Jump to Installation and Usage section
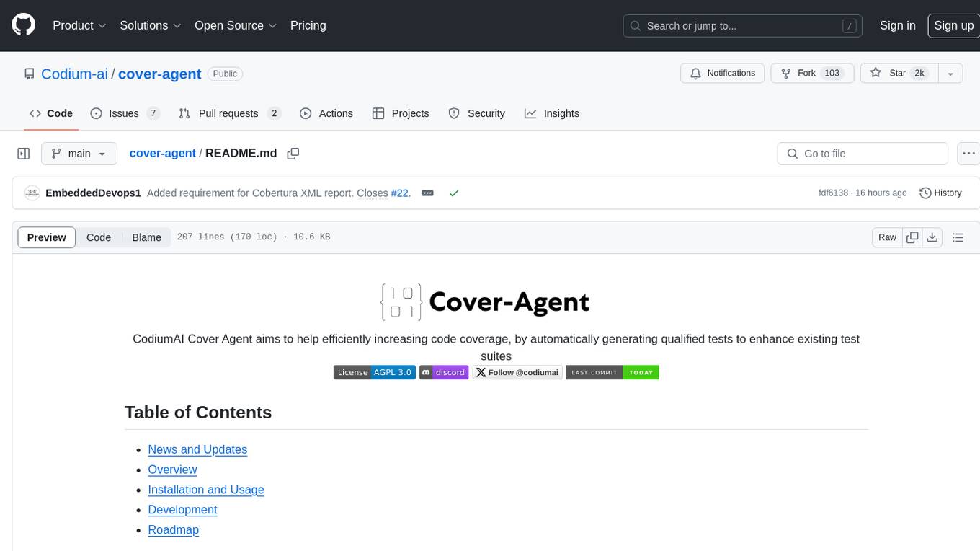The width and height of the screenshot is (980, 551). point(206,490)
